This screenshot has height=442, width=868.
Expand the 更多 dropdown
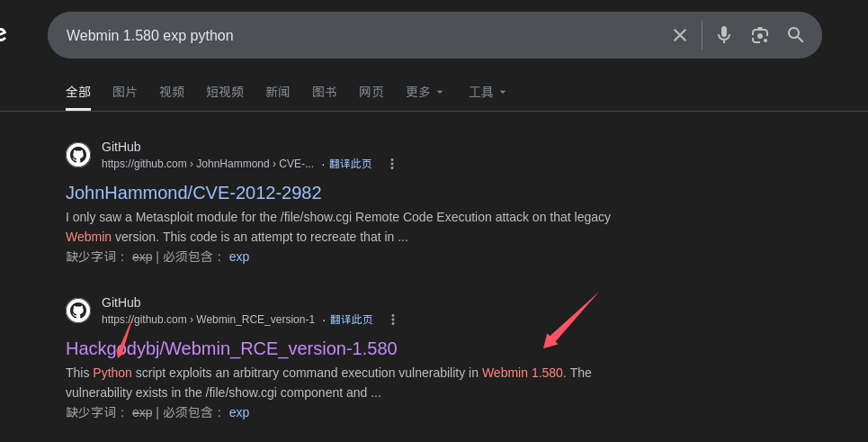(425, 92)
